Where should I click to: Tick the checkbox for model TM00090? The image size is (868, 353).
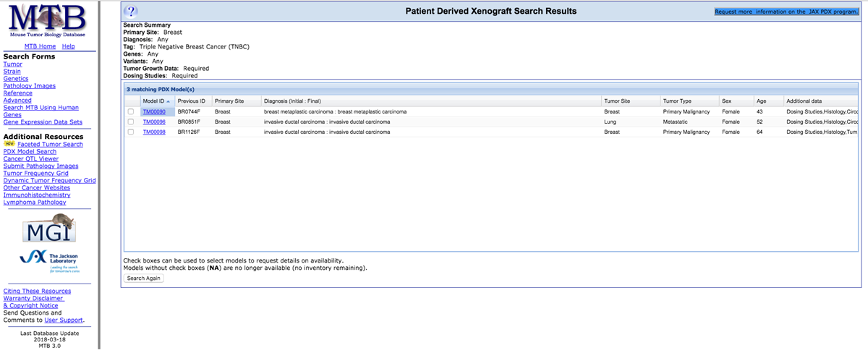[x=131, y=112]
